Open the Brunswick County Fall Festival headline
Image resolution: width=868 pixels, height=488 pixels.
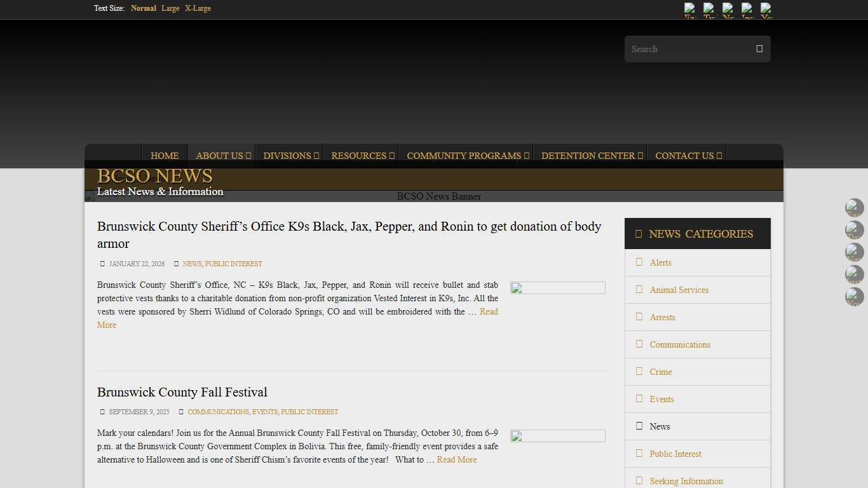tap(182, 392)
